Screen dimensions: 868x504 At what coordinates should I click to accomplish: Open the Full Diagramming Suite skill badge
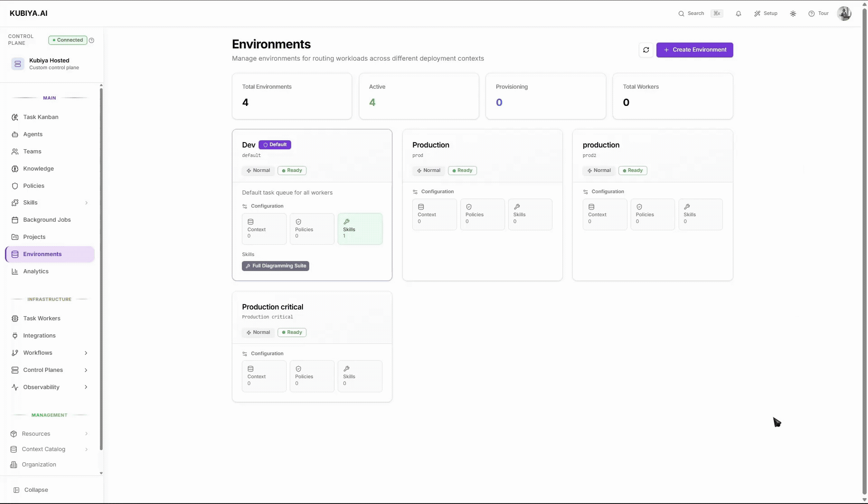click(275, 266)
